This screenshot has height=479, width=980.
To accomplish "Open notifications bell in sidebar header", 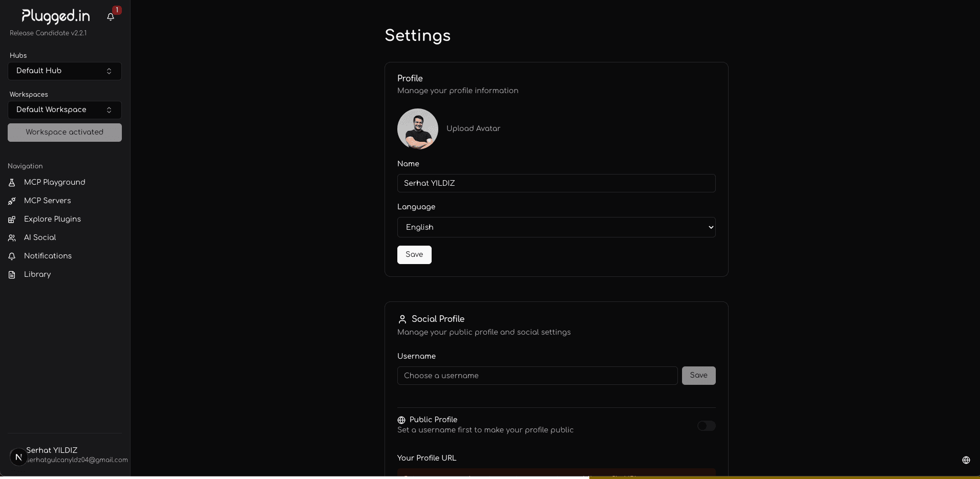I will pos(110,17).
